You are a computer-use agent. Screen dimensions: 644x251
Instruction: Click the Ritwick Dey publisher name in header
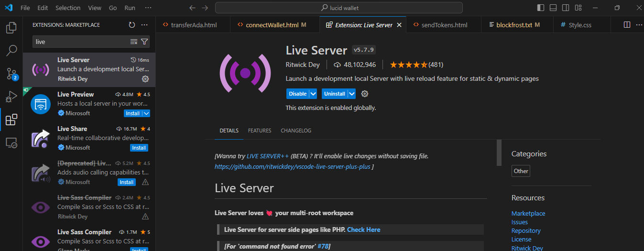(303, 65)
